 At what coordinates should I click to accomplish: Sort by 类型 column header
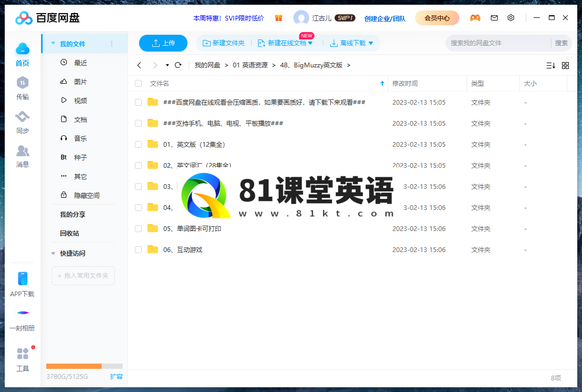point(477,84)
